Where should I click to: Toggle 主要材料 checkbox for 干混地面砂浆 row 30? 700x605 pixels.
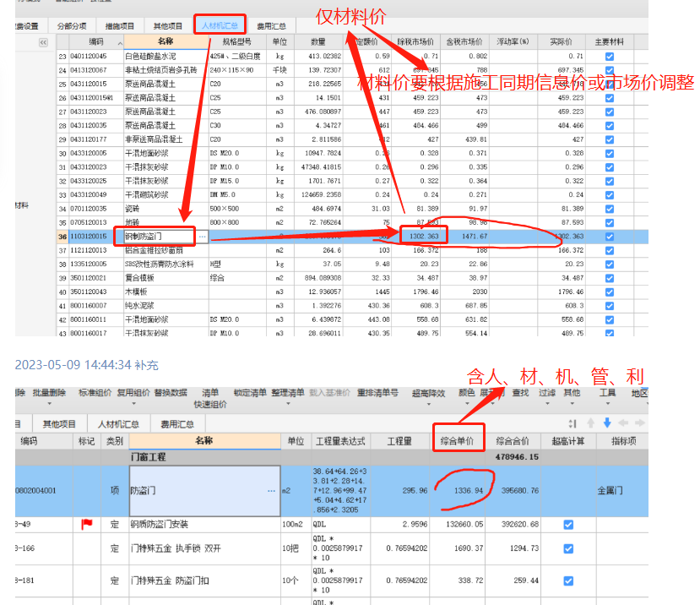click(610, 153)
